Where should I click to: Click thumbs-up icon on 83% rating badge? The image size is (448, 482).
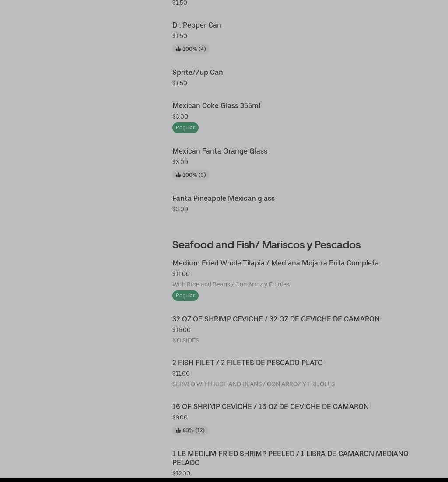pos(178,430)
